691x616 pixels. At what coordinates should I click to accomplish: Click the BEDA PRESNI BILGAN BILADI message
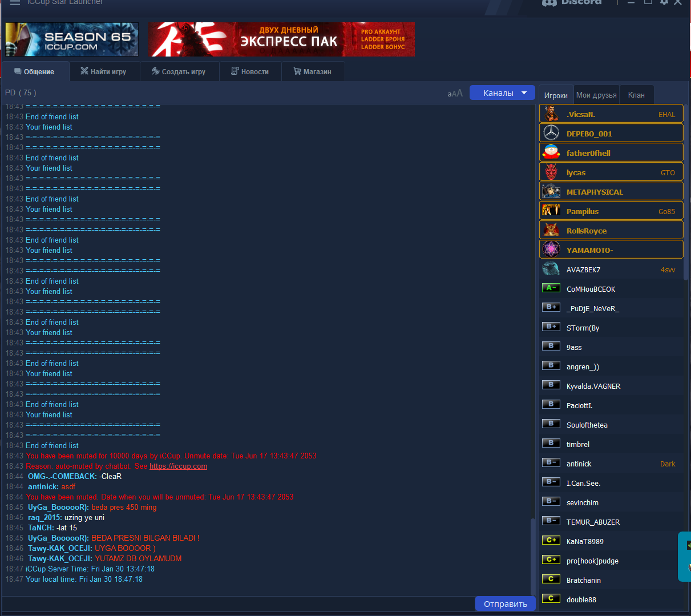(x=146, y=538)
